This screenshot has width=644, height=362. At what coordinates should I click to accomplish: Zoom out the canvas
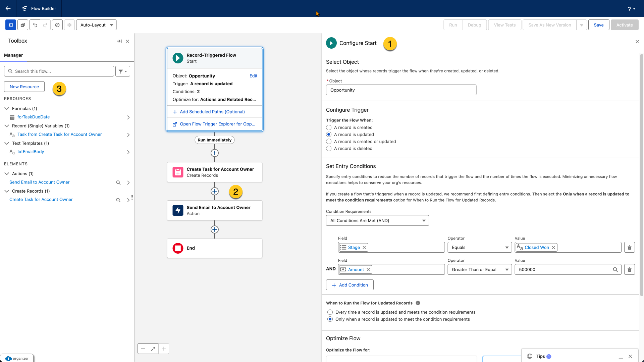click(143, 349)
